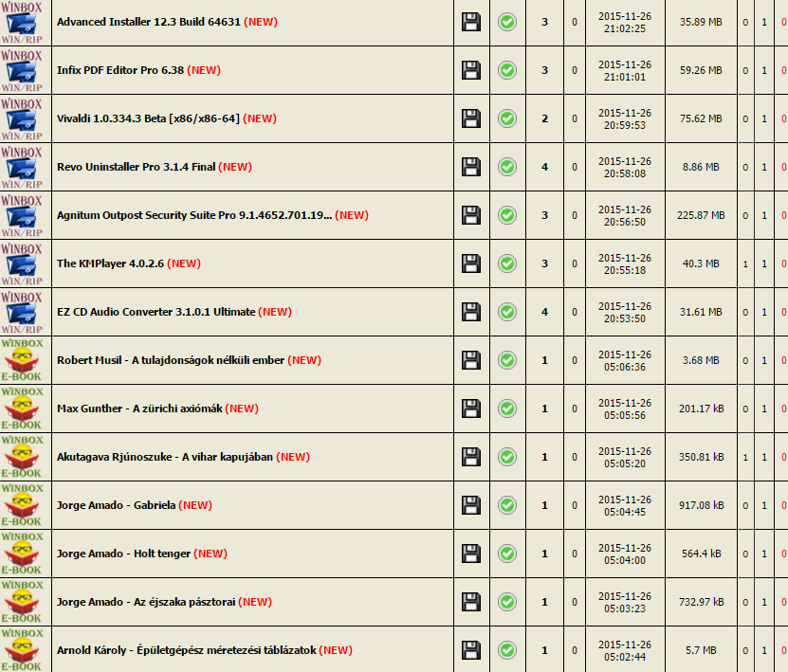Click floppy icon for Agnitum Outpost Security Suite

(x=471, y=215)
